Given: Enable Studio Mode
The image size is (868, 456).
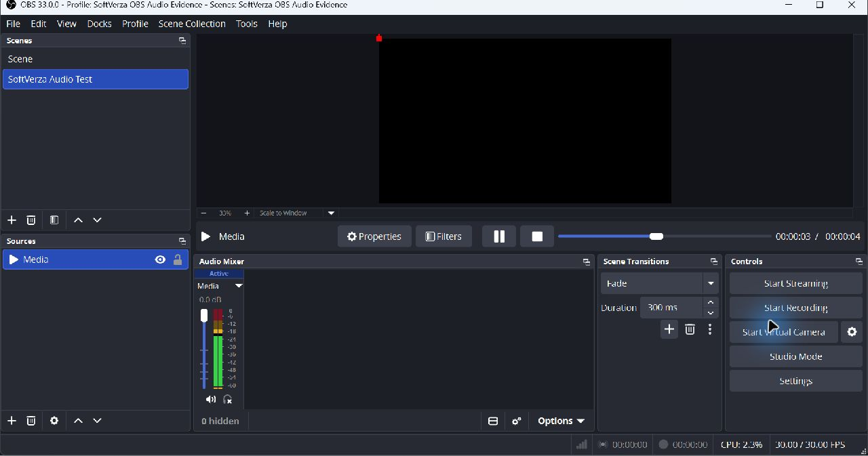Looking at the screenshot, I should (796, 356).
